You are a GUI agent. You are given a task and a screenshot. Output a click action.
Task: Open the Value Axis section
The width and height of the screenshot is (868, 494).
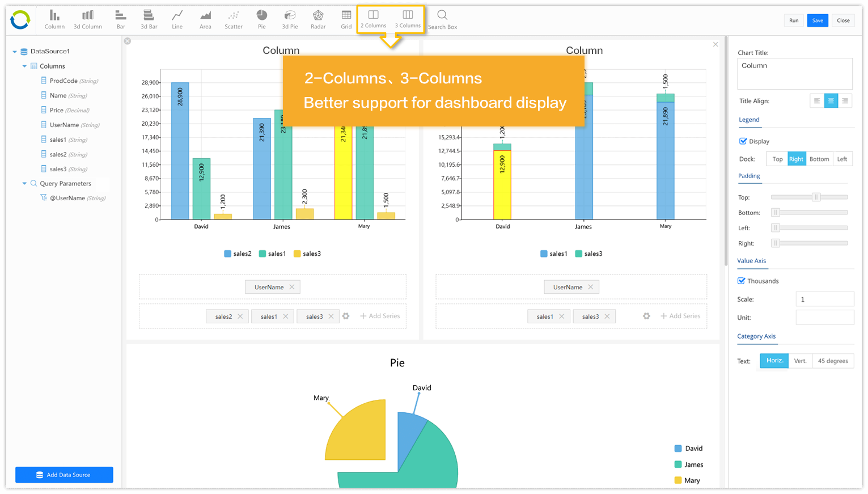[x=752, y=261]
